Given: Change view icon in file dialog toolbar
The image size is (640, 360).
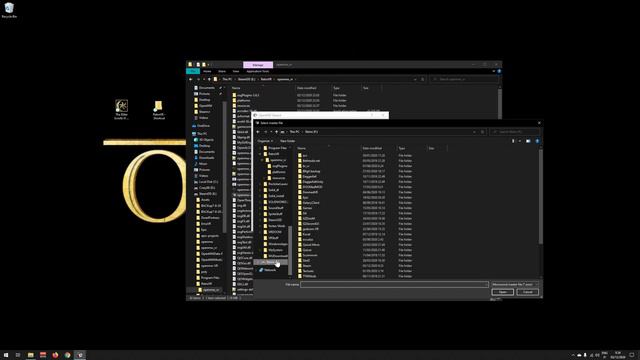Looking at the screenshot, I should click(x=513, y=141).
